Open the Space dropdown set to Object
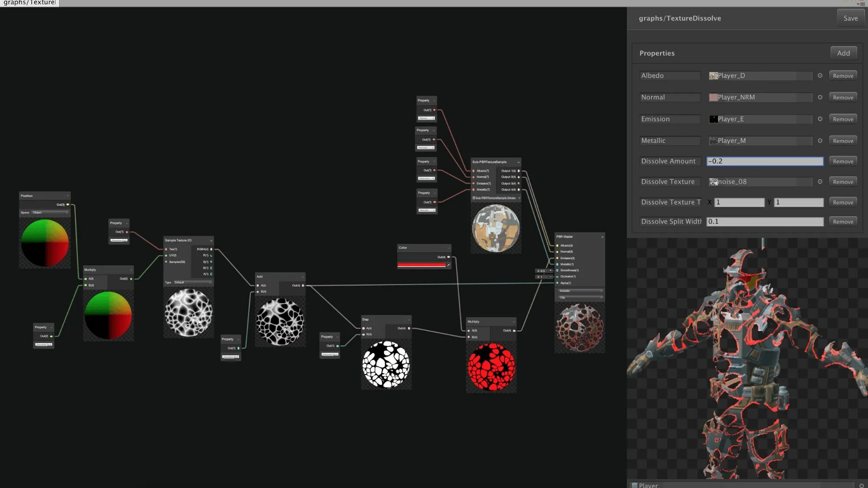Screen dimensions: 868x488 tap(50, 213)
